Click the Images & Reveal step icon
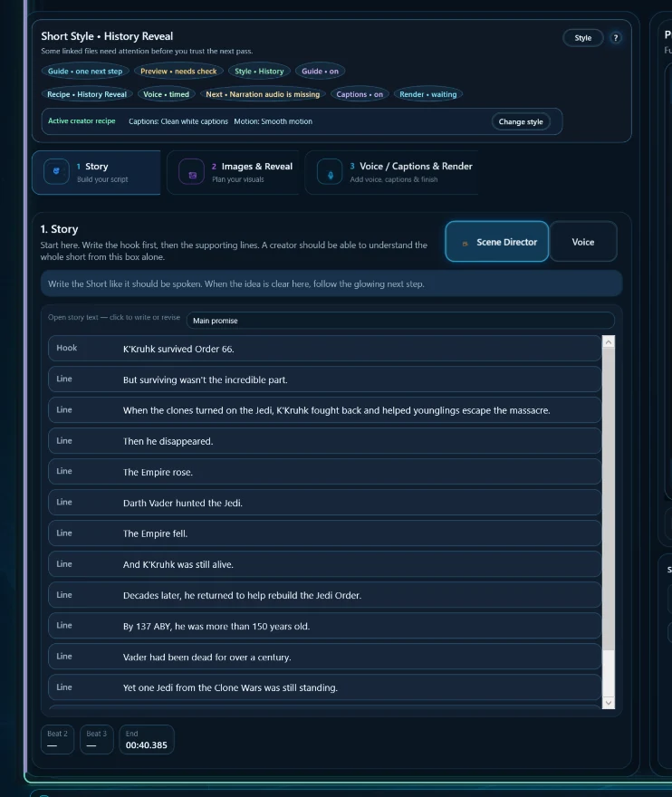672x797 pixels. (192, 172)
